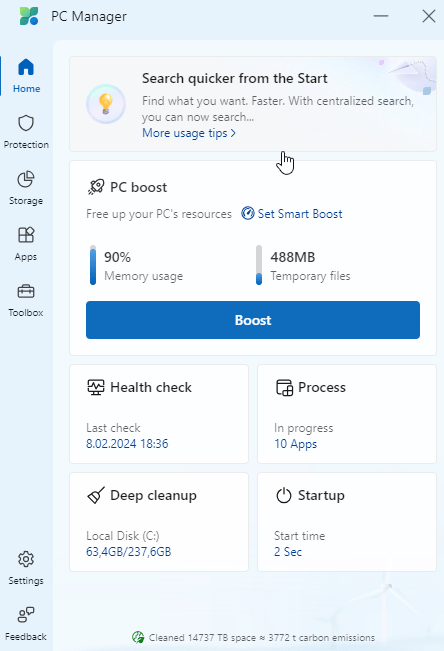Click the PC Manager logo icon
This screenshot has height=651, width=444.
29,16
